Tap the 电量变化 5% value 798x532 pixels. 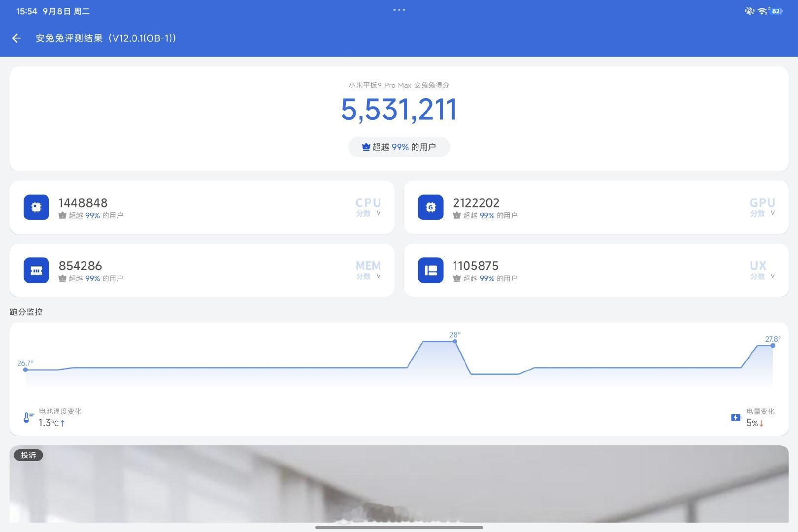pos(755,423)
